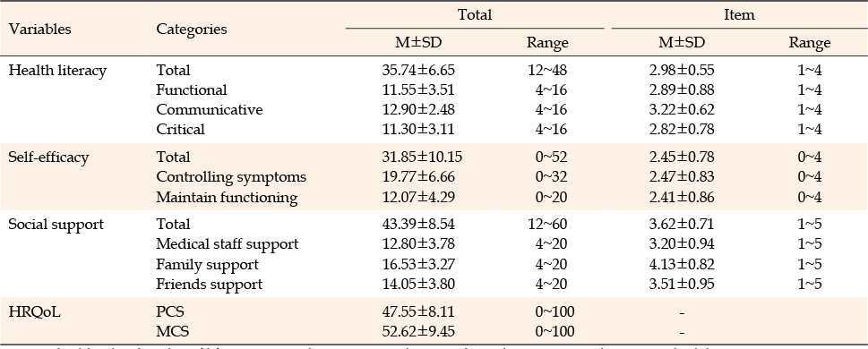The height and width of the screenshot is (349, 868).
Task: Click the Health literacy variable label
Action: point(57,71)
